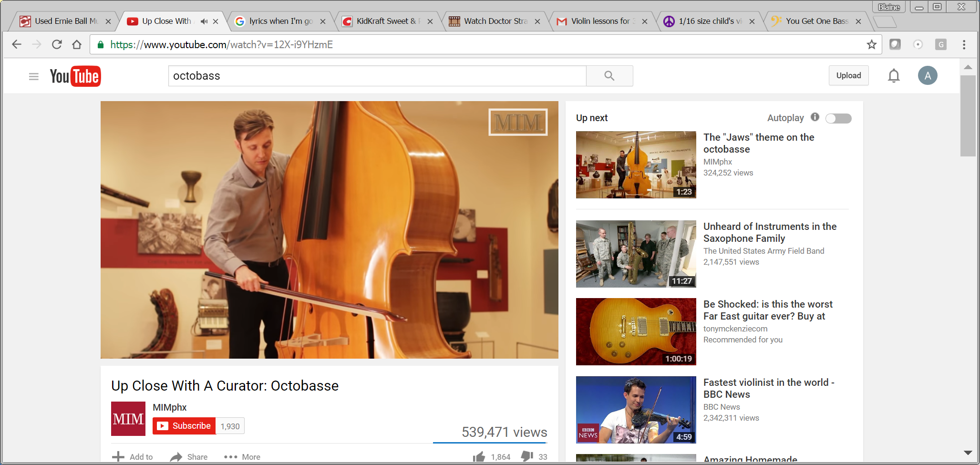Viewport: 980px width, 465px height.
Task: Open the browser home page
Action: coord(77,44)
